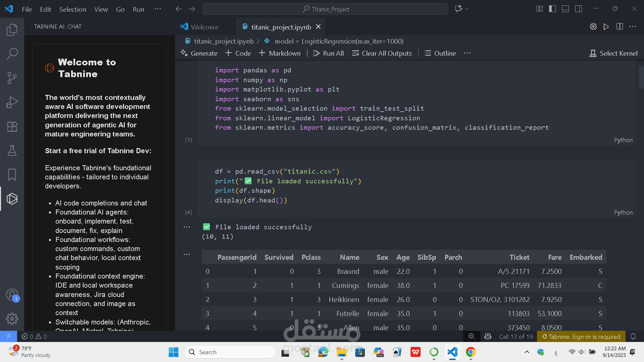Viewport: 644px width, 362px height.
Task: Open Google Chrome from the taskbar
Action: point(471,352)
